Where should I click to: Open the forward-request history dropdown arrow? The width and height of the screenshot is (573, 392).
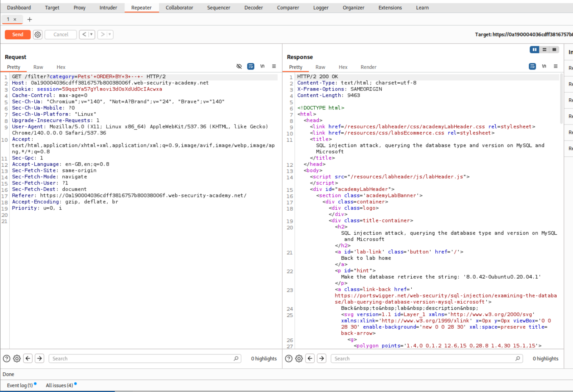(109, 34)
